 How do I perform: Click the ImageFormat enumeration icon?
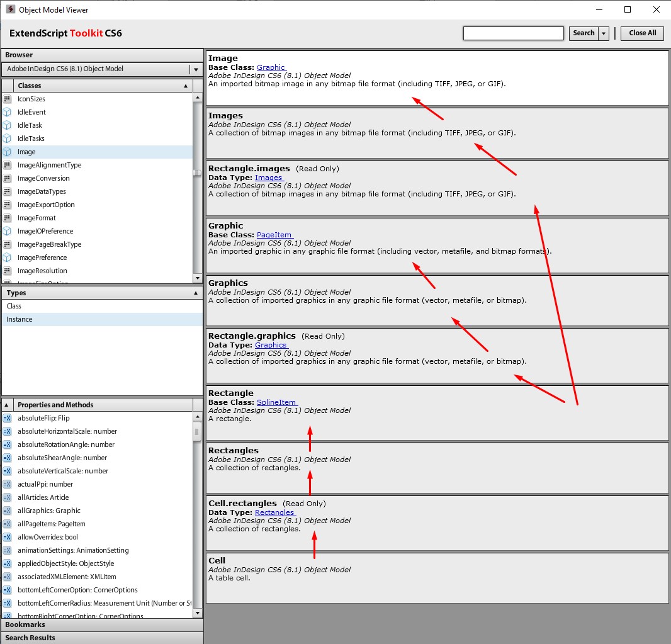coord(7,218)
